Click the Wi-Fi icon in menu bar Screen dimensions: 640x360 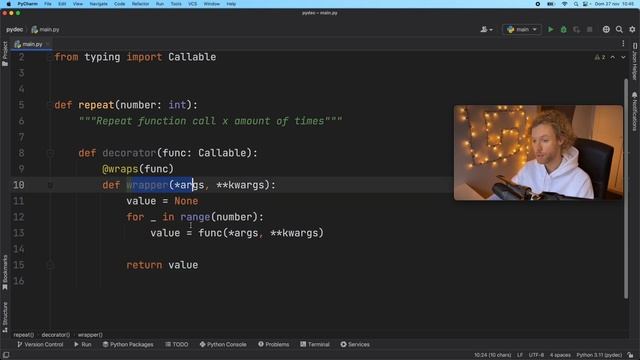click(564, 4)
